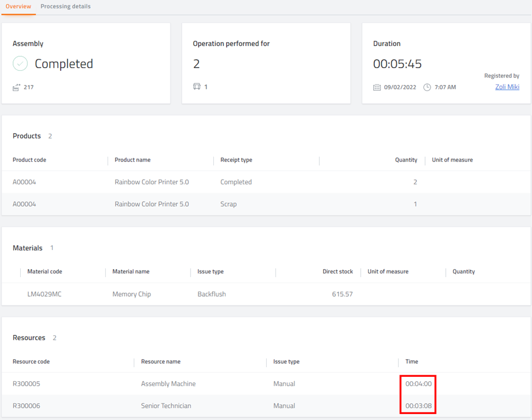Select the Completed receipt product row
Viewport: 532px width, 420px height.
point(266,182)
